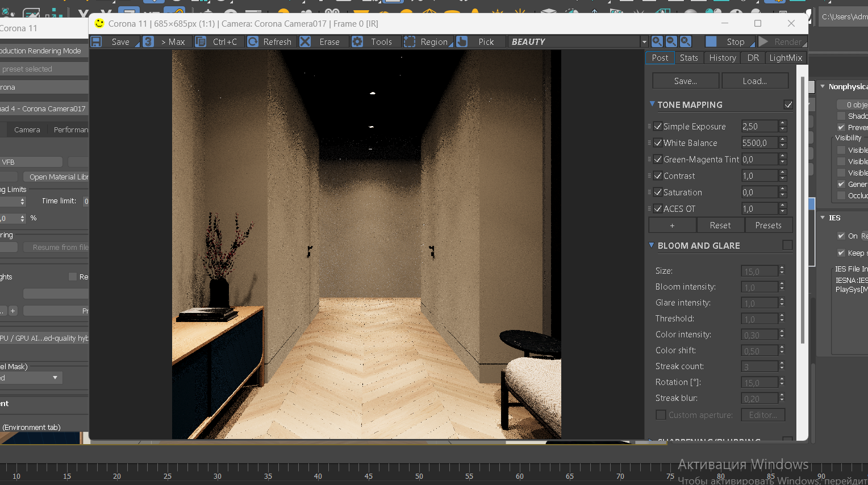The image size is (868, 485).
Task: Toggle the Simple Exposure checkbox
Action: click(658, 126)
